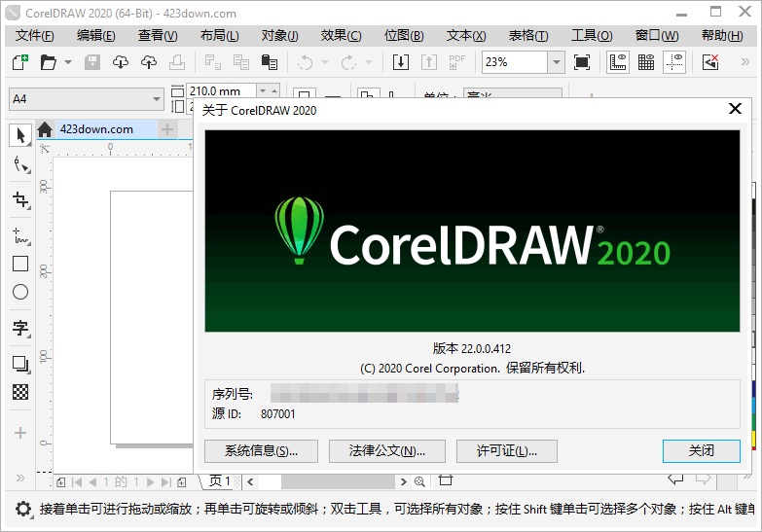Select the Drop Shadow tool
762x532 pixels.
(x=20, y=364)
